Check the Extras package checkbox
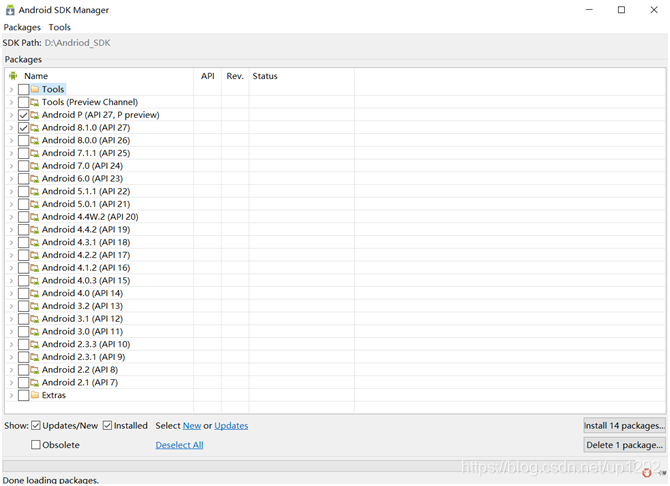 tap(24, 395)
